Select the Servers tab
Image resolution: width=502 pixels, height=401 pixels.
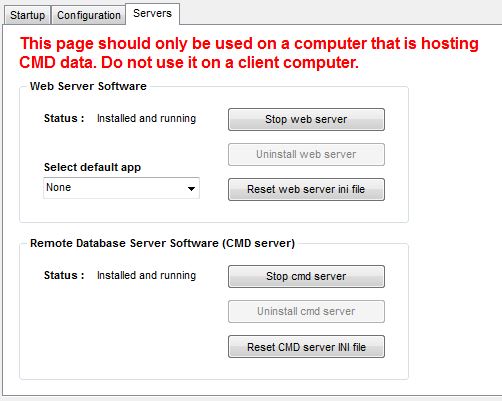(x=152, y=14)
